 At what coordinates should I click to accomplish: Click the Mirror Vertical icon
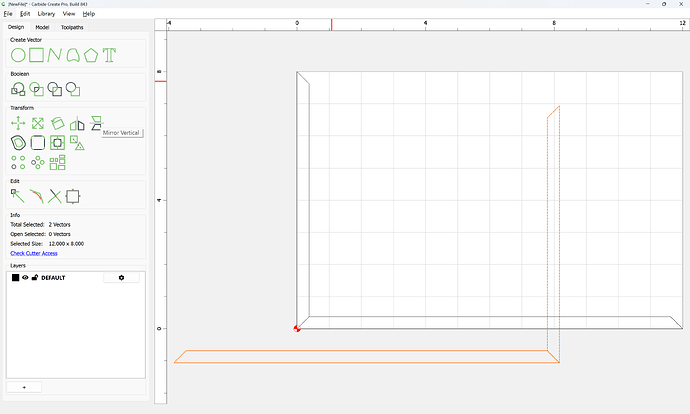(x=96, y=123)
